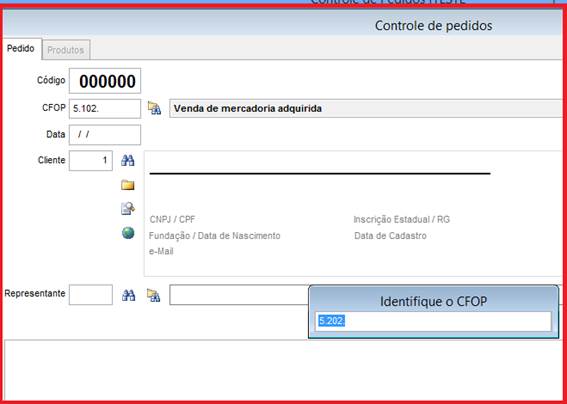
Task: Click the CFOP field with 5.102.
Action: (105, 109)
